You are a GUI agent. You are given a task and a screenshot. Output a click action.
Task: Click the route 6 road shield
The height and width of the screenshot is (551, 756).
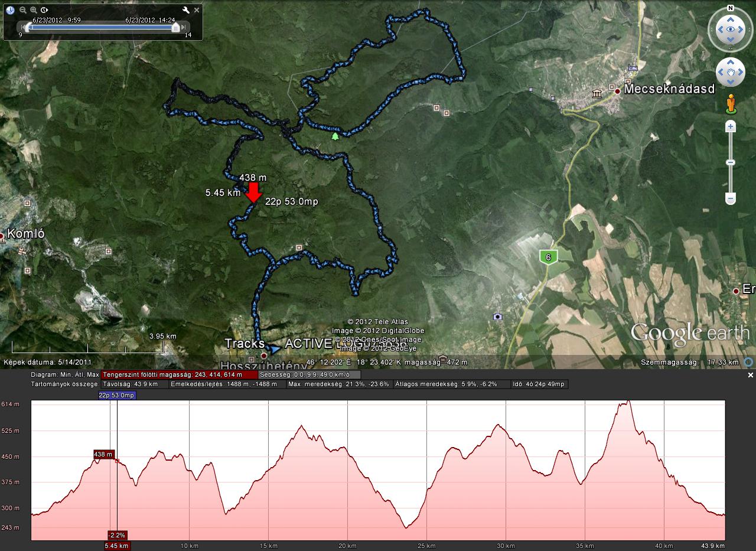(548, 257)
